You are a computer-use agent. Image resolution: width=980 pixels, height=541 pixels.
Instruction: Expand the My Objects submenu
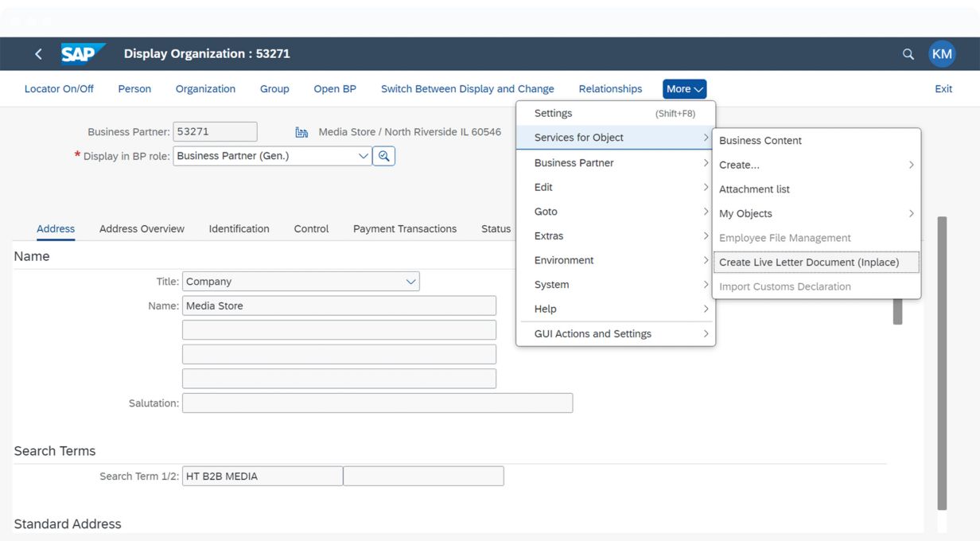click(x=816, y=213)
